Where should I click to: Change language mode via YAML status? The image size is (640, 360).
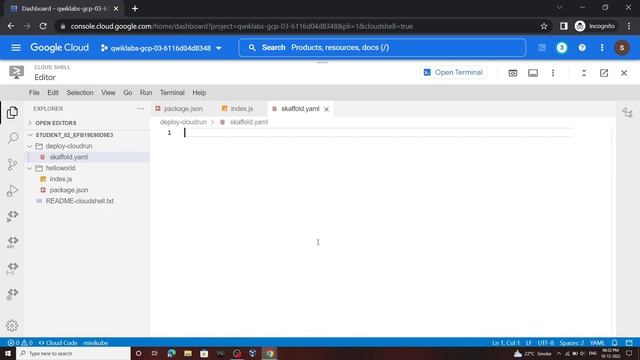point(597,343)
